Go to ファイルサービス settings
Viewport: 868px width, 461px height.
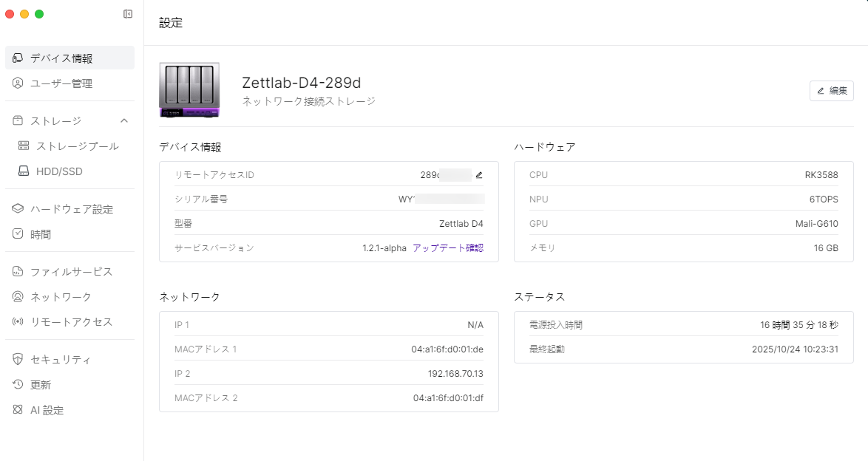point(71,272)
